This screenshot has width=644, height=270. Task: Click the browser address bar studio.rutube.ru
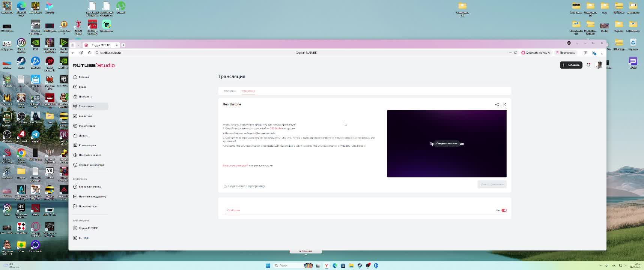(x=110, y=52)
